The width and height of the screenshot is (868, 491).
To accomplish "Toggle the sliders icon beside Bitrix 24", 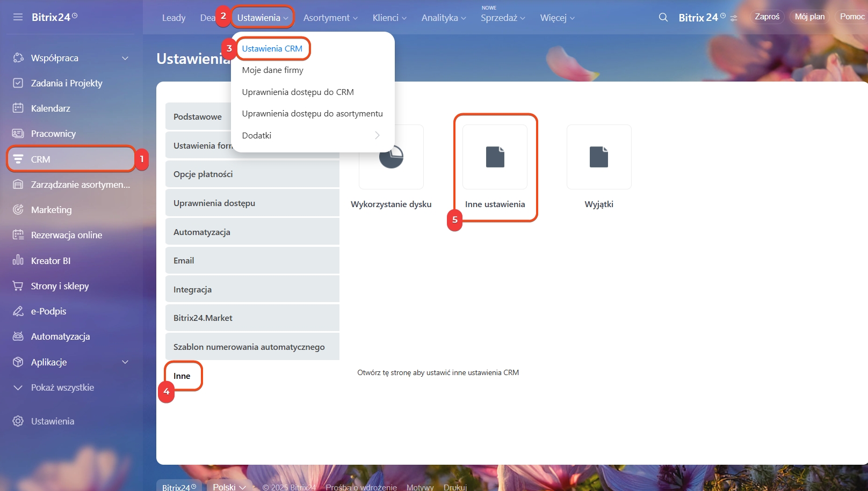I will pyautogui.click(x=734, y=18).
